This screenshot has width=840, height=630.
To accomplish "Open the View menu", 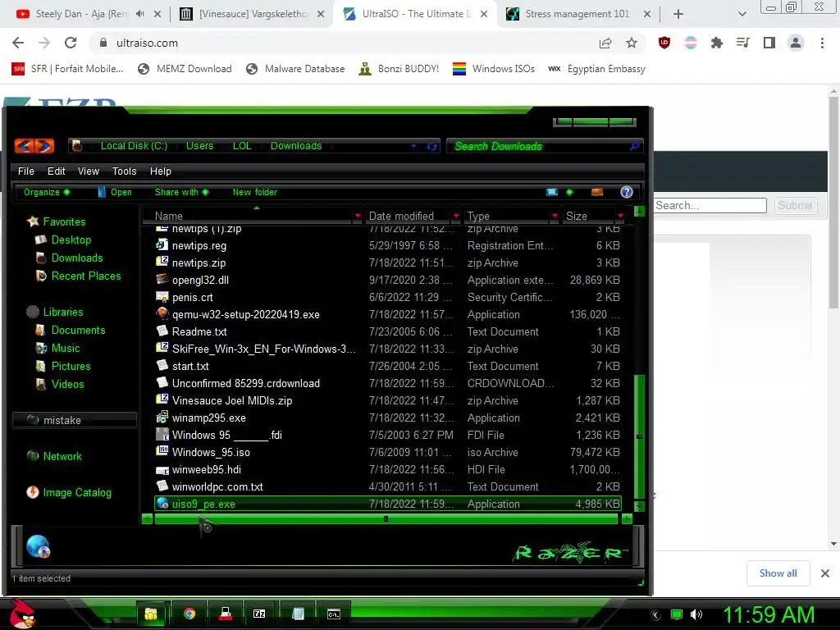I will [x=89, y=171].
